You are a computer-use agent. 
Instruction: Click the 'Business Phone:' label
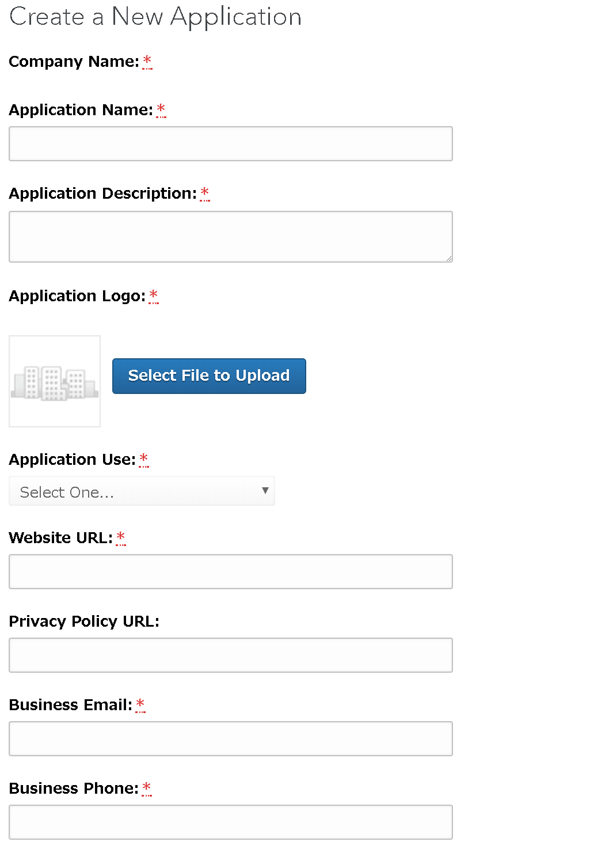pyautogui.click(x=74, y=789)
